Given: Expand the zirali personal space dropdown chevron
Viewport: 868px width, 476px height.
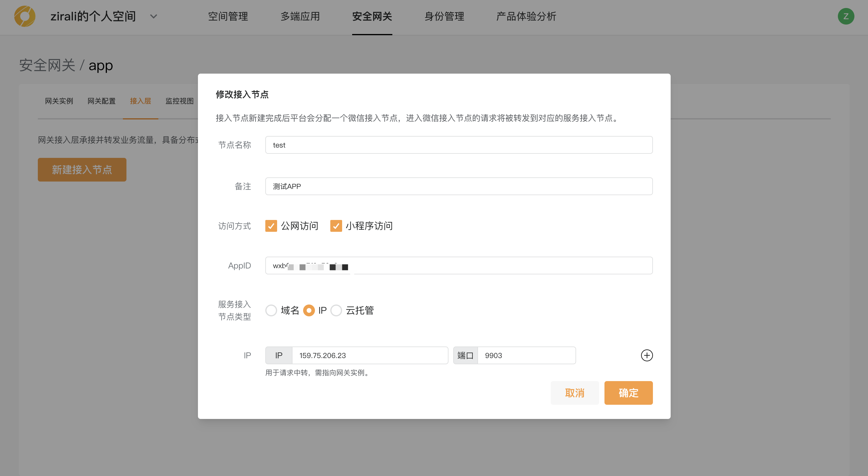Looking at the screenshot, I should coord(154,16).
